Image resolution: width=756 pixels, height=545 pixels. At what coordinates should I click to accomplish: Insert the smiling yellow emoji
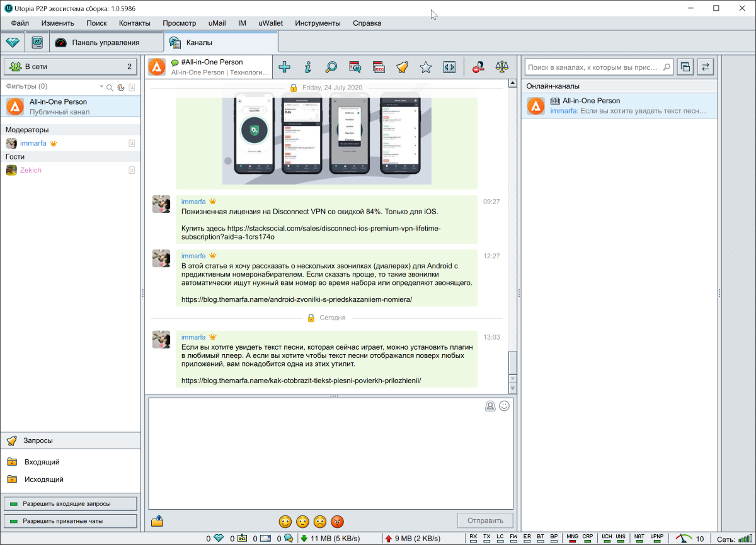point(285,522)
